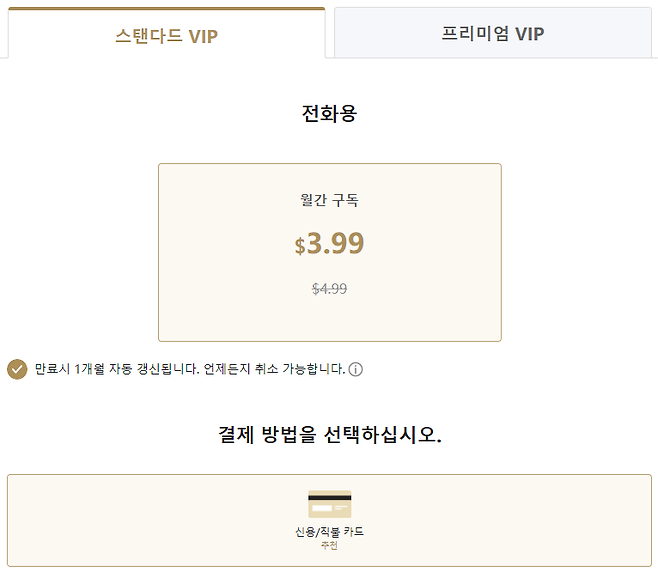
Task: Choose the 신용/직불 카드 payment option box
Action: click(329, 520)
